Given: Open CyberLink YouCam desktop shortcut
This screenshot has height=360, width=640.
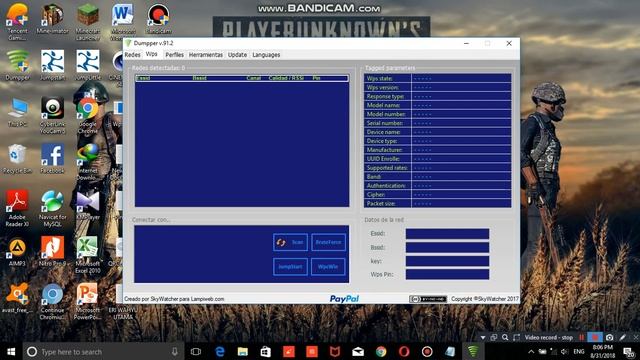Looking at the screenshot, I should click(x=52, y=116).
